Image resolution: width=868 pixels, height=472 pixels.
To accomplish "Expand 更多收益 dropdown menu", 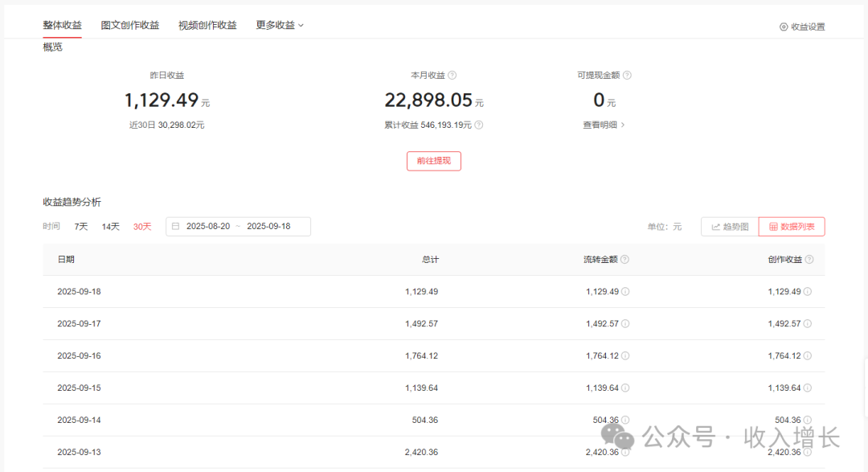I will tap(280, 26).
